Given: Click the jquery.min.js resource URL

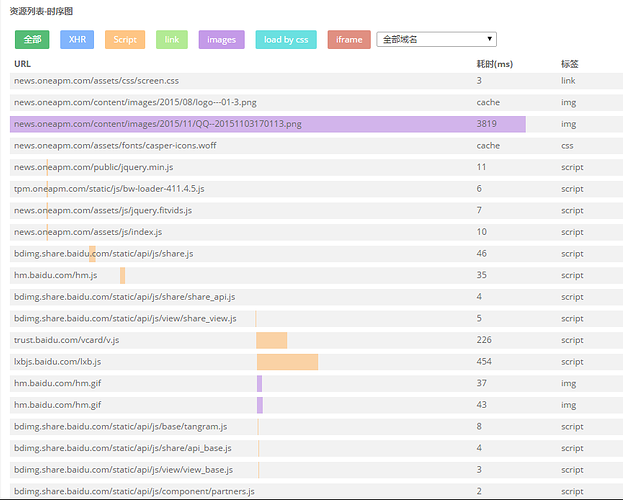Looking at the screenshot, I should click(x=93, y=167).
